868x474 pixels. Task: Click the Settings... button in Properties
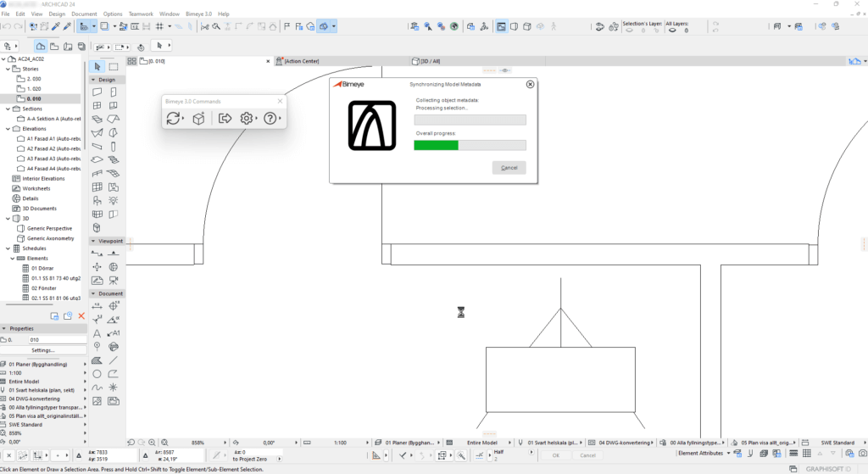(x=43, y=350)
